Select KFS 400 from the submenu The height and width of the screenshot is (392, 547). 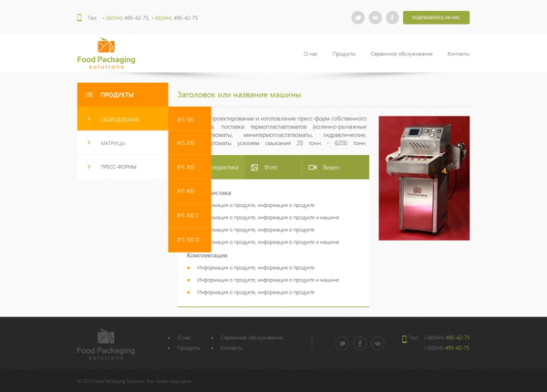click(190, 191)
